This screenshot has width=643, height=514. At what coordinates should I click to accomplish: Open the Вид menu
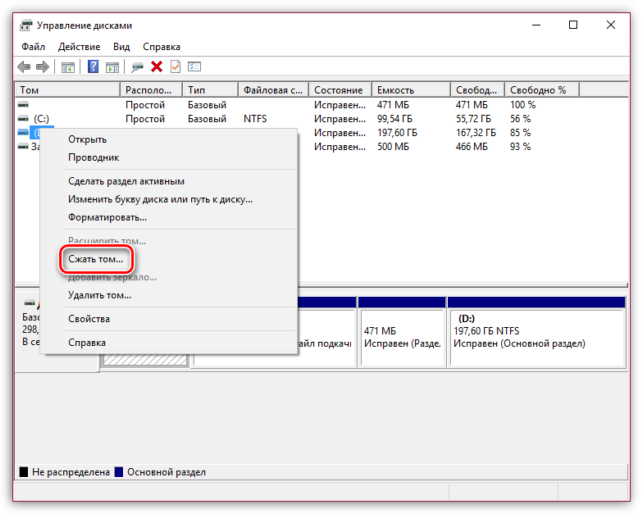tap(121, 47)
